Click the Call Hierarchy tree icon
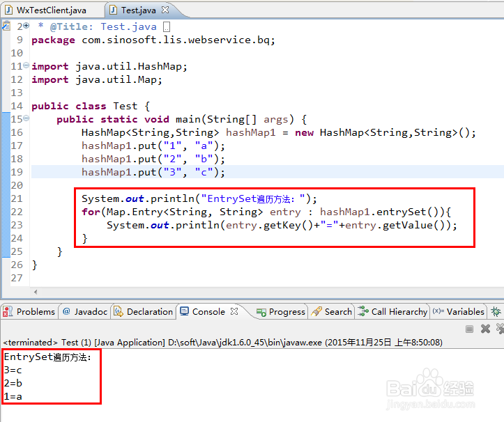The width and height of the screenshot is (504, 422). pos(363,311)
